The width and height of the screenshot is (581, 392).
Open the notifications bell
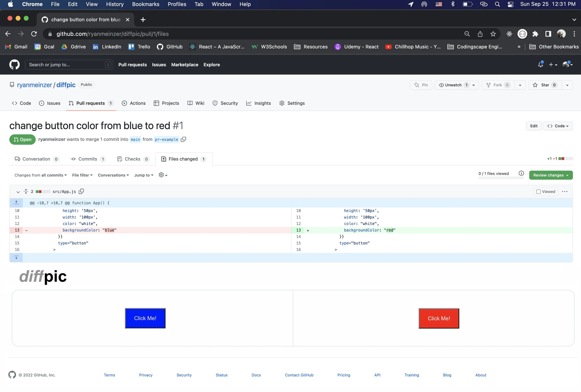[x=540, y=65]
